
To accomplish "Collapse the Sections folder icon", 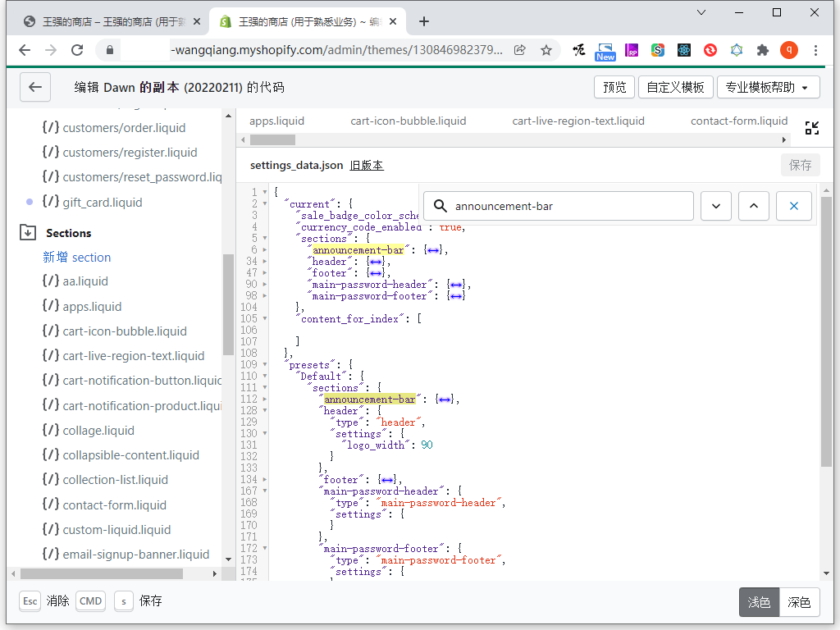I will (x=28, y=233).
